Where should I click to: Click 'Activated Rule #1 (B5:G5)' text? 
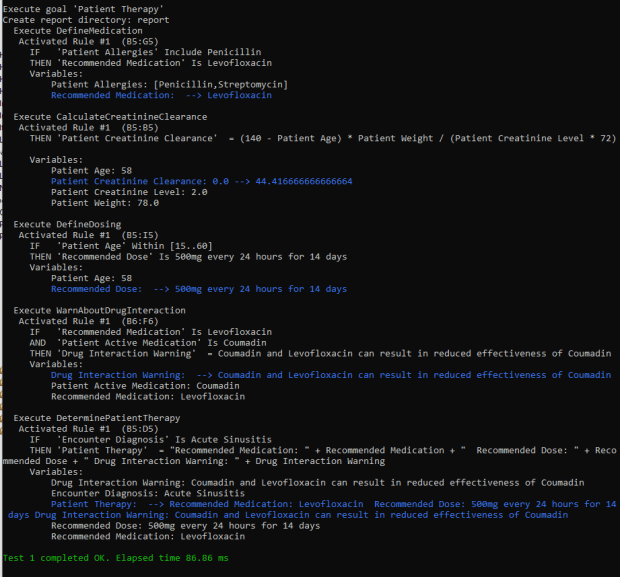(x=93, y=41)
